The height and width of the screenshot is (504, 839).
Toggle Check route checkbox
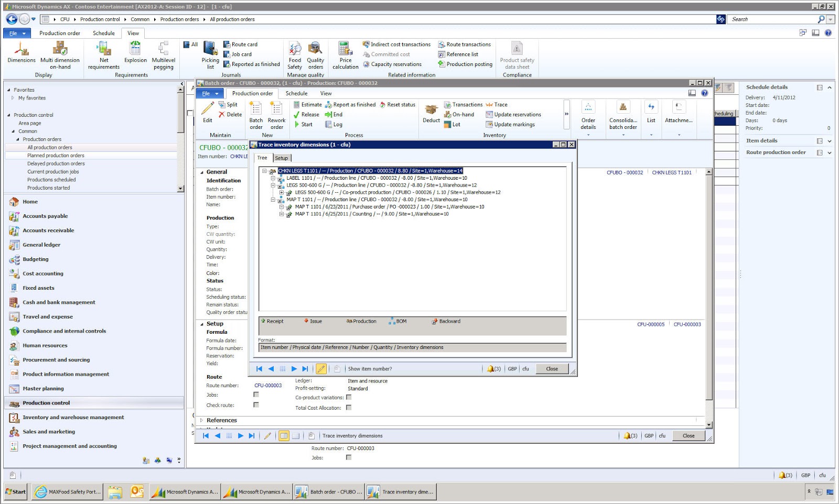[x=256, y=405]
